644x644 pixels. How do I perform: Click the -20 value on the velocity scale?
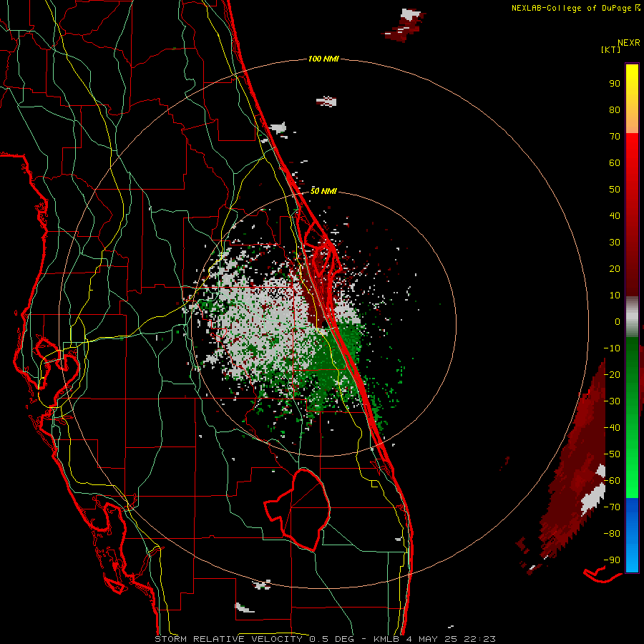pos(612,375)
